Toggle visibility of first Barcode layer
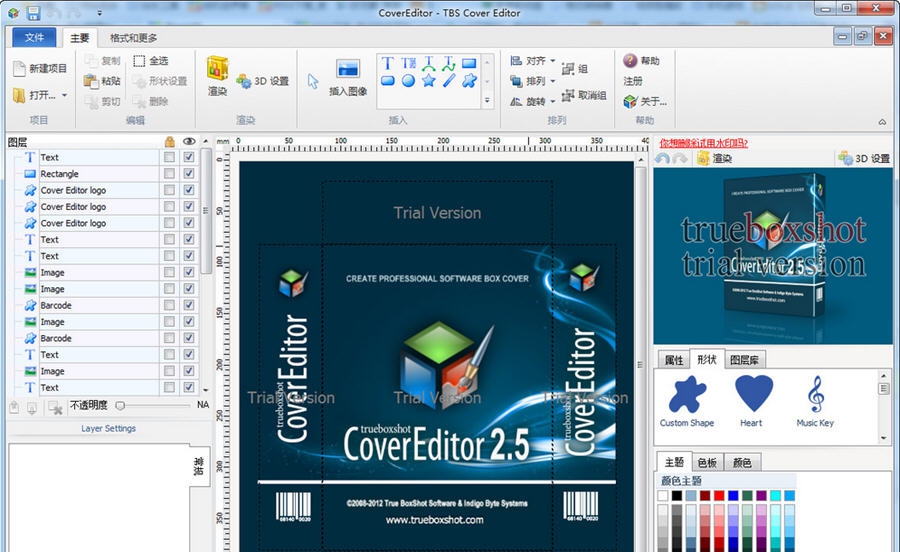The width and height of the screenshot is (900, 552). (189, 305)
